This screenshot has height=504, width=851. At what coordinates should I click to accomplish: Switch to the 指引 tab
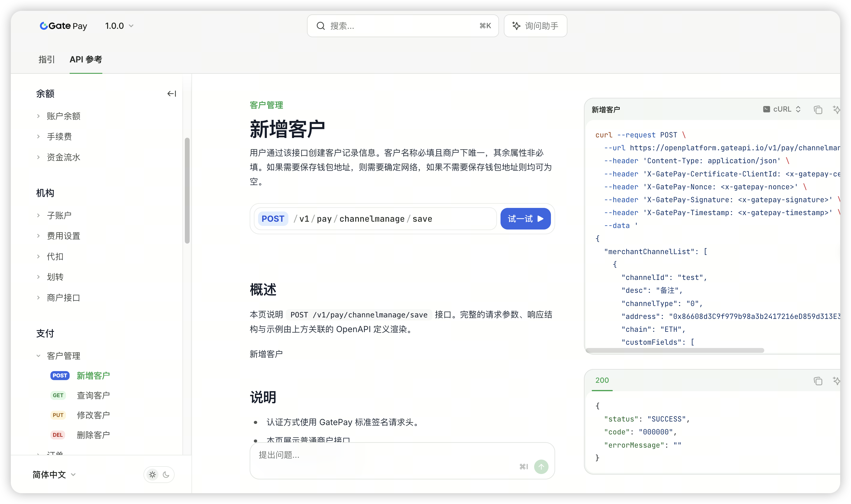point(47,59)
